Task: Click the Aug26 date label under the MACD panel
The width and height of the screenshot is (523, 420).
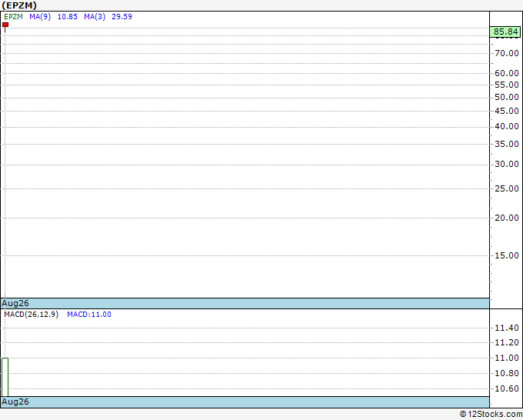Action: coord(15,402)
